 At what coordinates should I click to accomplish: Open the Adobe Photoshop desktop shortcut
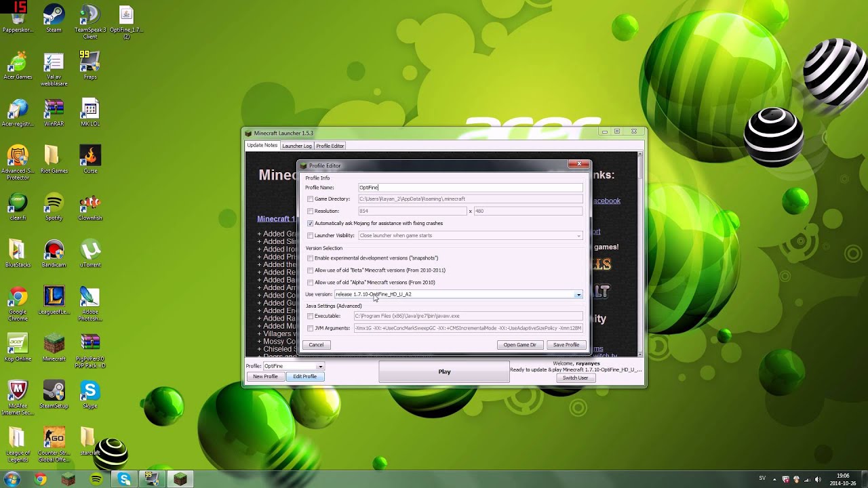coord(90,304)
